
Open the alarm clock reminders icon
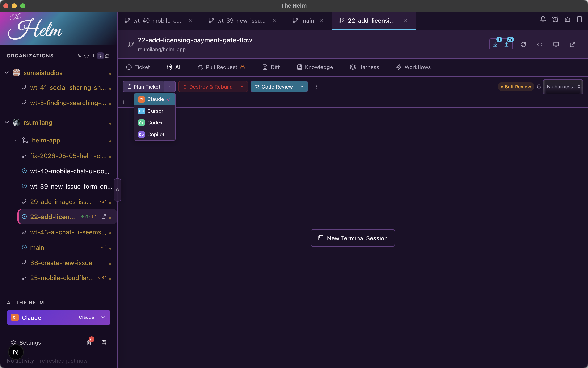pos(555,20)
